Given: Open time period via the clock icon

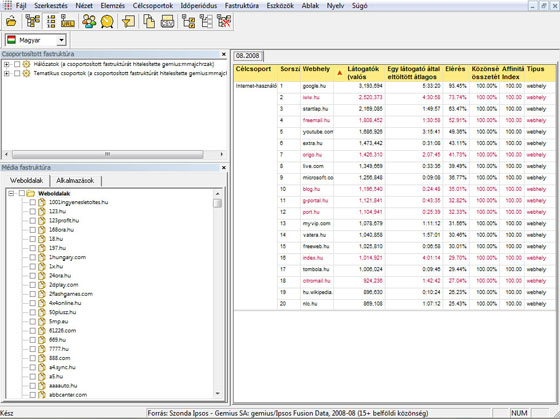Looking at the screenshot, I should click(x=107, y=21).
